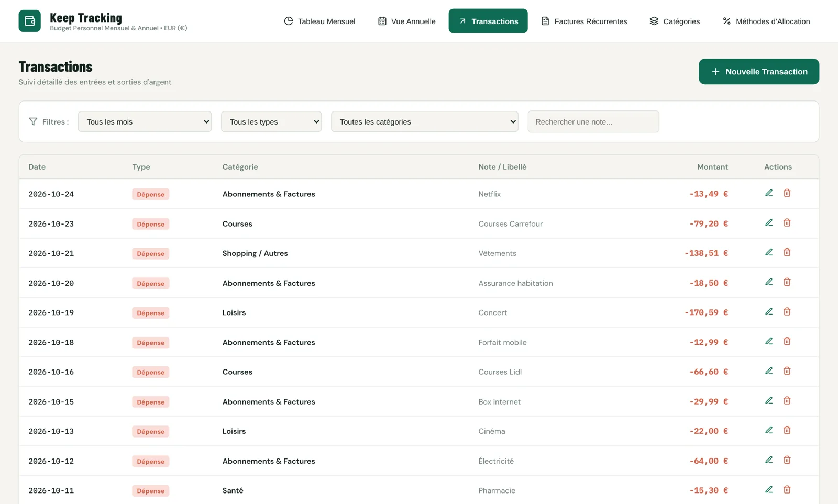Select the Transactions nav tab
Viewport: 838px width, 504px height.
(488, 21)
